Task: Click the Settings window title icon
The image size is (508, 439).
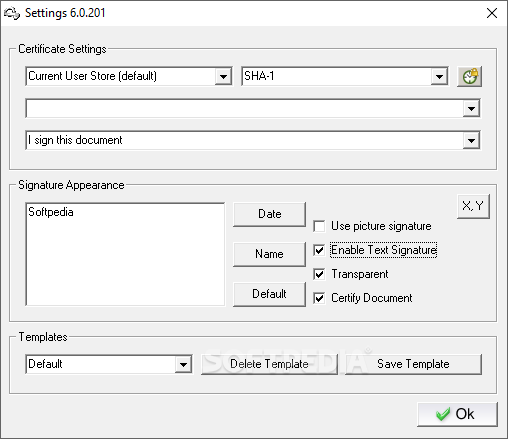Action: click(x=12, y=13)
